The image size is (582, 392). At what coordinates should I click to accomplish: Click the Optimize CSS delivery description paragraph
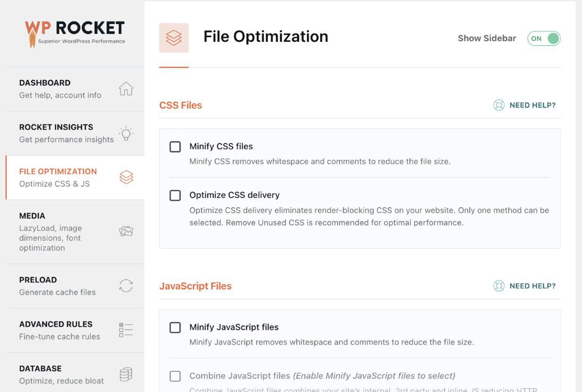[x=370, y=216]
